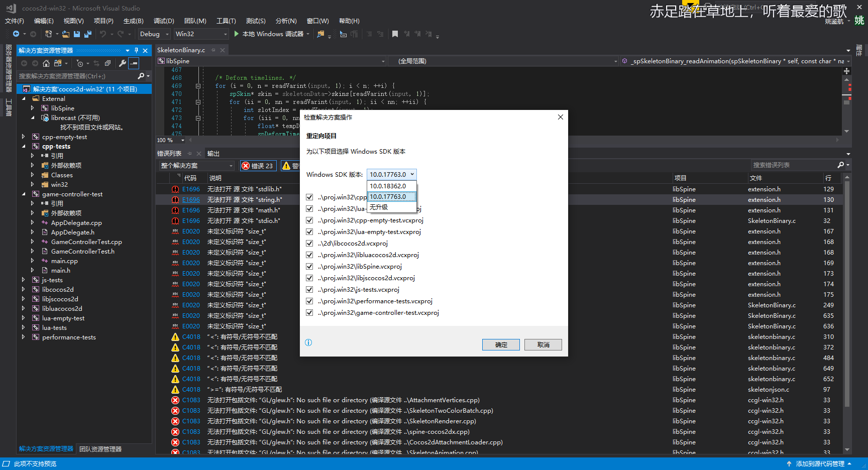The width and height of the screenshot is (868, 470).
Task: Uncheck the js-tests.vcxproj checkbox
Action: point(309,290)
